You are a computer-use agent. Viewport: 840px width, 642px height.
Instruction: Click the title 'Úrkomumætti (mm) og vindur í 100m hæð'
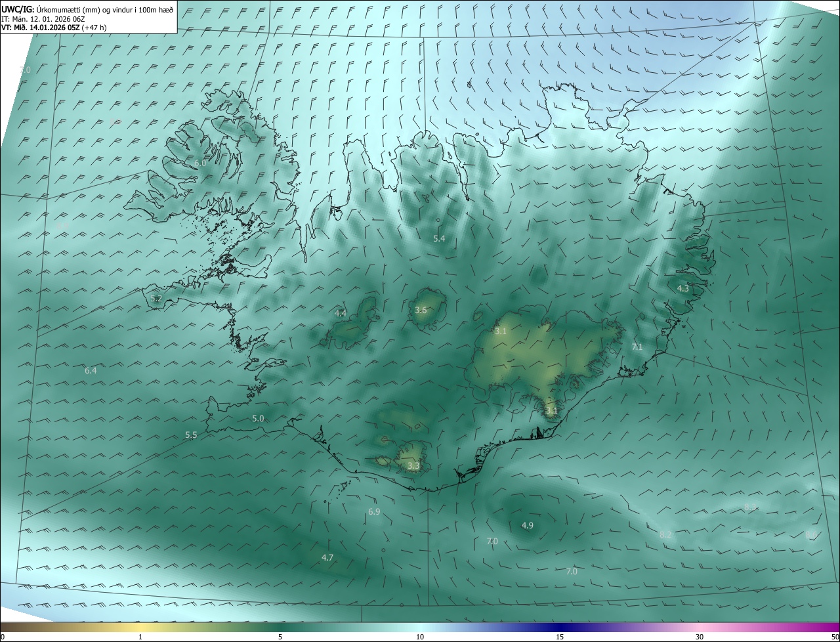pyautogui.click(x=104, y=9)
